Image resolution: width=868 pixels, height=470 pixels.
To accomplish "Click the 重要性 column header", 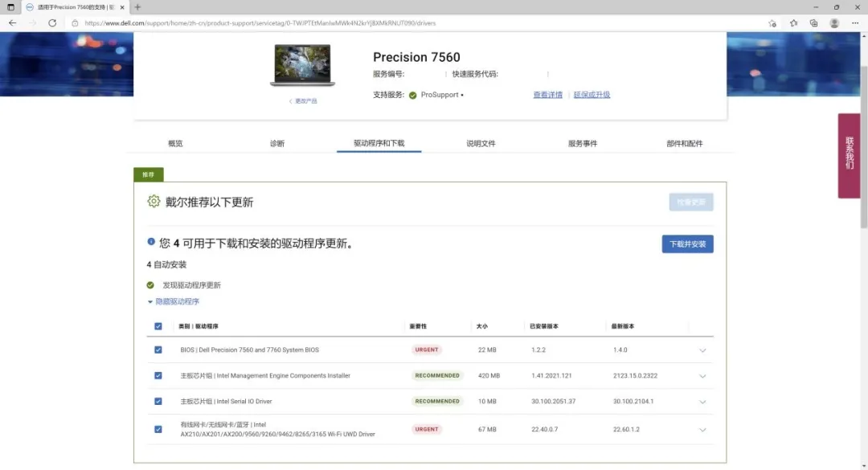I will [x=418, y=327].
